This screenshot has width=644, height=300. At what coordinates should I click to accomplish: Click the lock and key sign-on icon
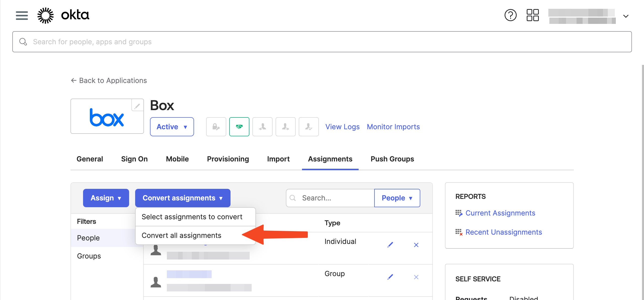[x=216, y=127]
